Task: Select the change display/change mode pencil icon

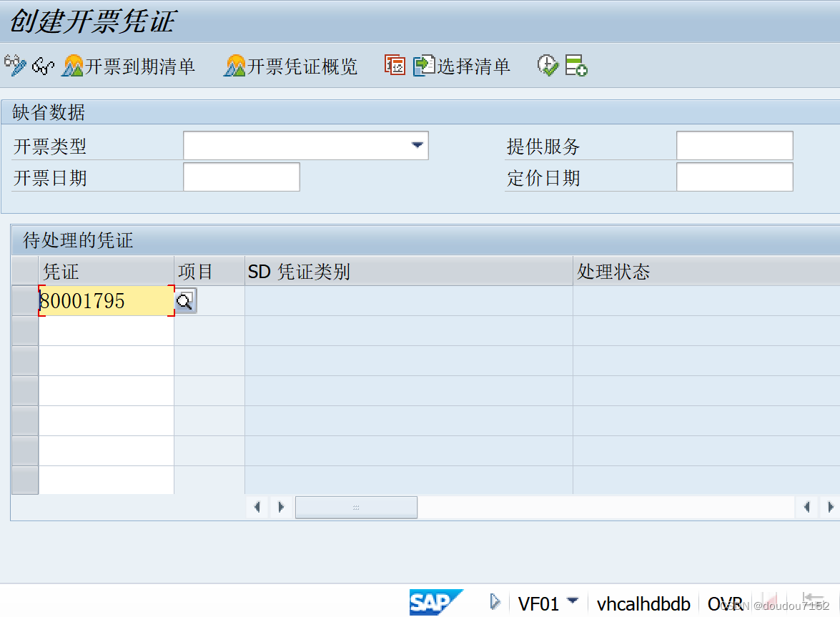Action: coord(14,64)
